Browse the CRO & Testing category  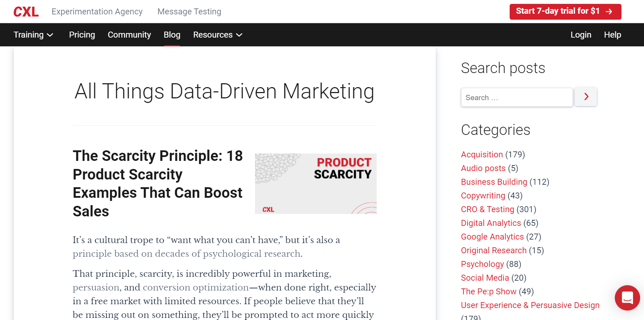pyautogui.click(x=487, y=209)
